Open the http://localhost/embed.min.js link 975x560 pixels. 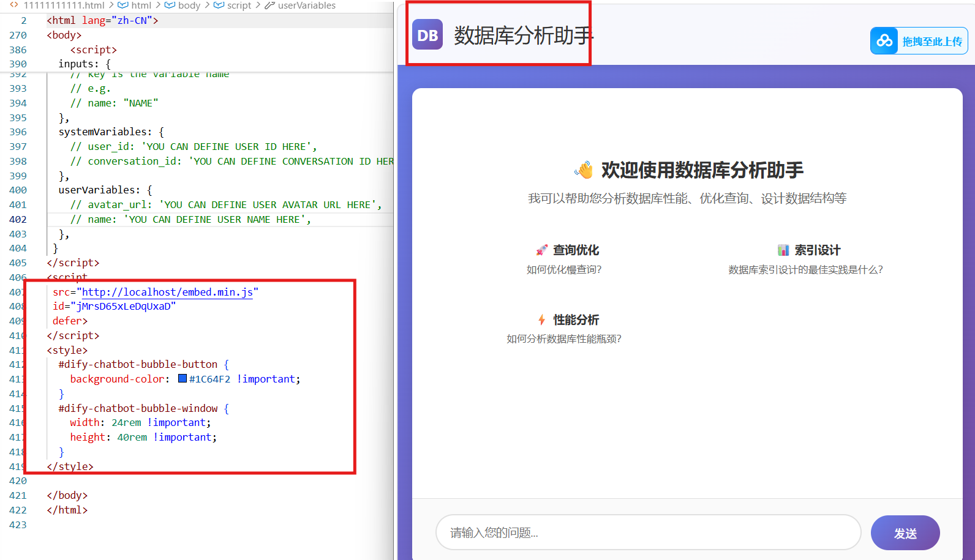(x=167, y=292)
